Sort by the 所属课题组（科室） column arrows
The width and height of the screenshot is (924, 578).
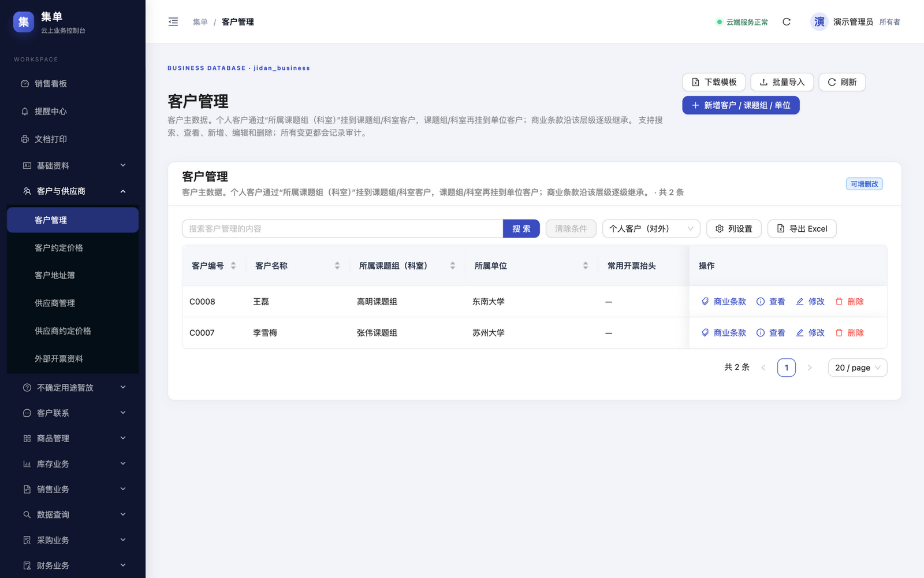pos(453,266)
